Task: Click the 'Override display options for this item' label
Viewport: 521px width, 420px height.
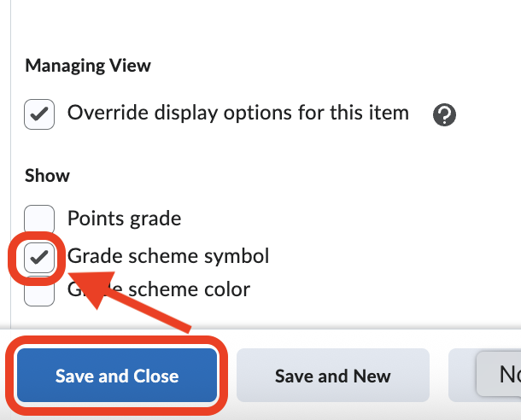Action: (237, 113)
